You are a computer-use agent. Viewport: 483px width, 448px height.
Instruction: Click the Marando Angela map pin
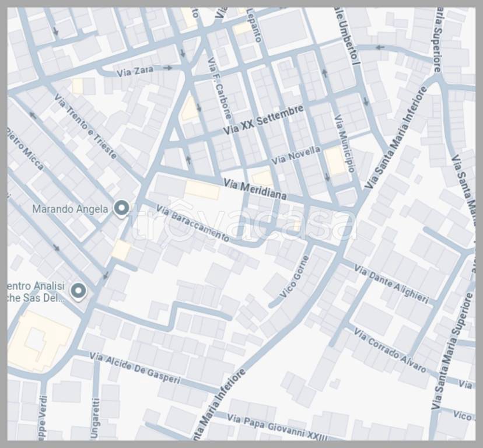(x=121, y=208)
